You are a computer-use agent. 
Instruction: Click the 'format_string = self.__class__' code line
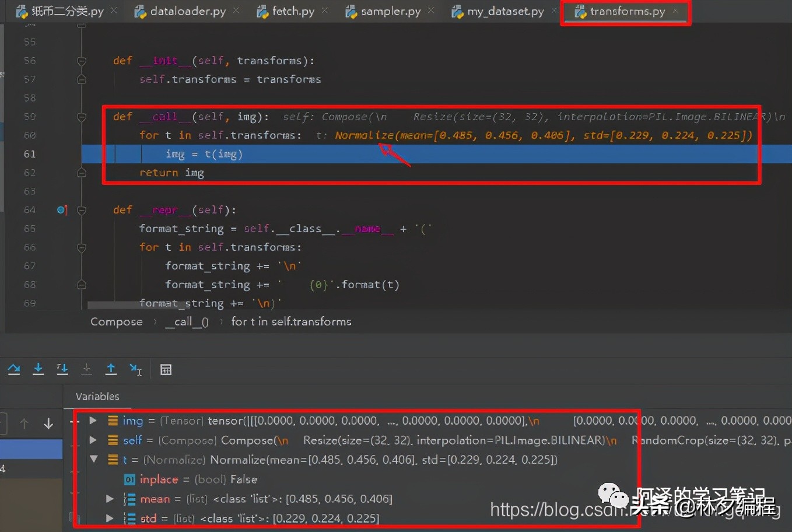pos(285,229)
